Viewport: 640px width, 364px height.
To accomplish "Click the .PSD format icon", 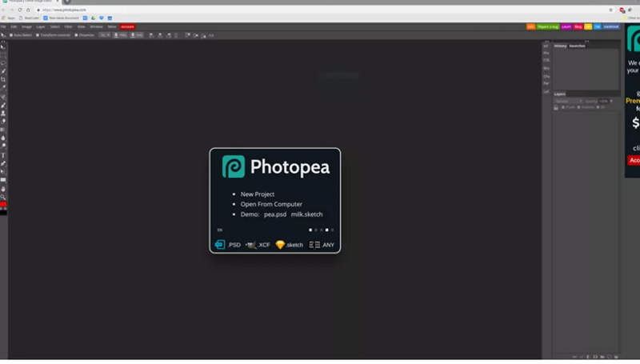I will pos(220,245).
